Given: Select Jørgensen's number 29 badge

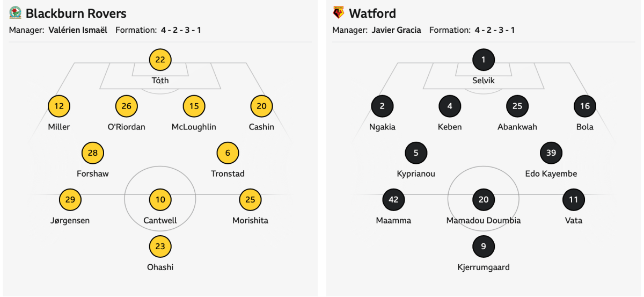Looking at the screenshot, I should coord(70,200).
